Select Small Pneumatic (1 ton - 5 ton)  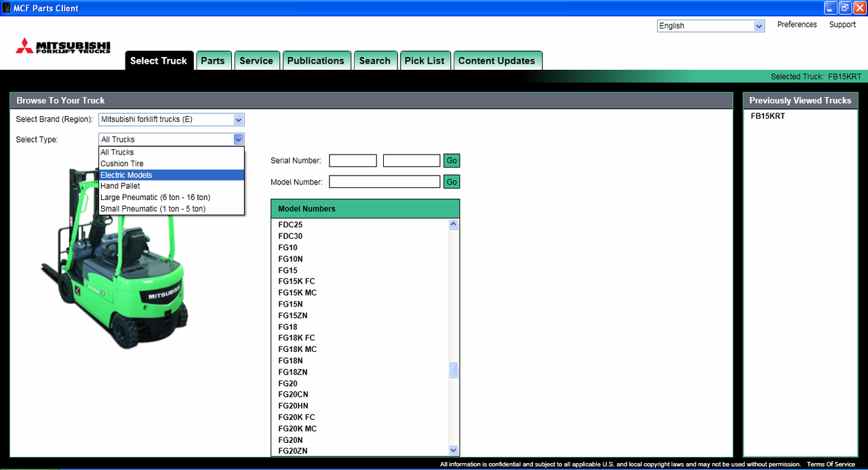pos(172,209)
